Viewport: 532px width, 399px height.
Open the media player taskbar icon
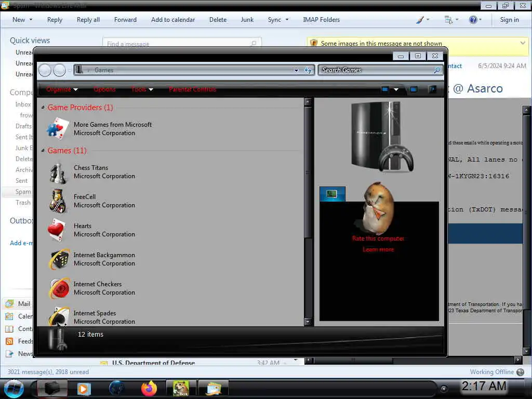tap(84, 389)
